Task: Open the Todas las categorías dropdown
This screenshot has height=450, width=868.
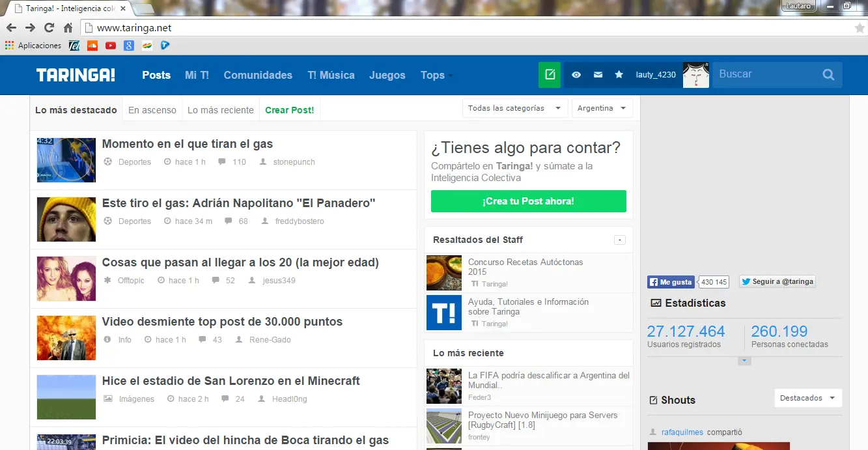Action: [x=515, y=108]
